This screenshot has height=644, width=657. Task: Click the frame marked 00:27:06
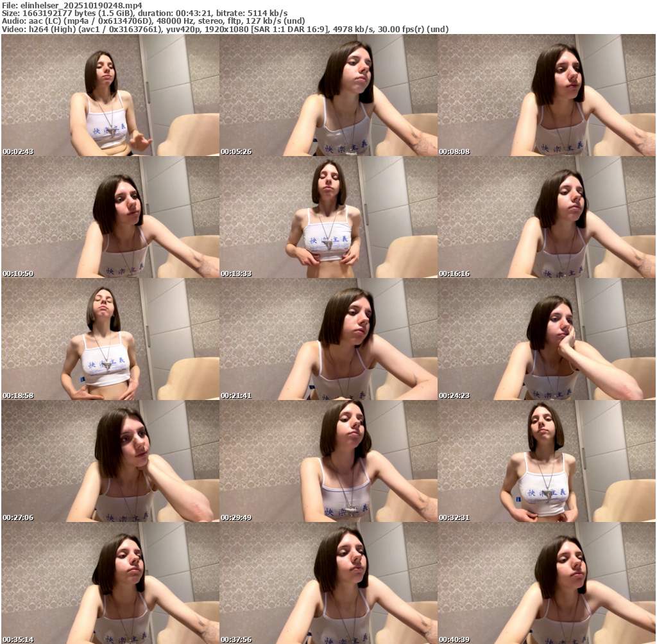click(x=110, y=461)
